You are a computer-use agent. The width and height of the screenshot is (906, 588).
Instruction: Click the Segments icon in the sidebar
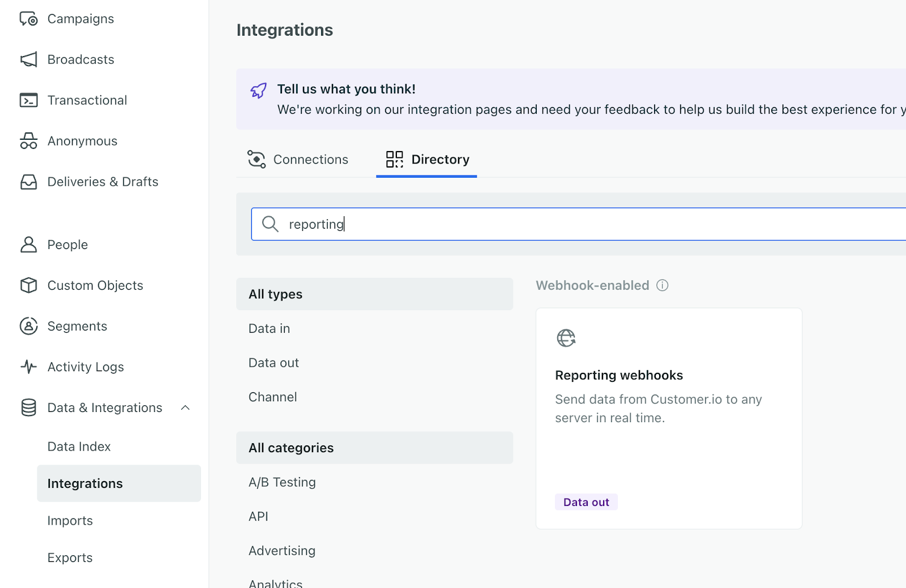pyautogui.click(x=27, y=326)
